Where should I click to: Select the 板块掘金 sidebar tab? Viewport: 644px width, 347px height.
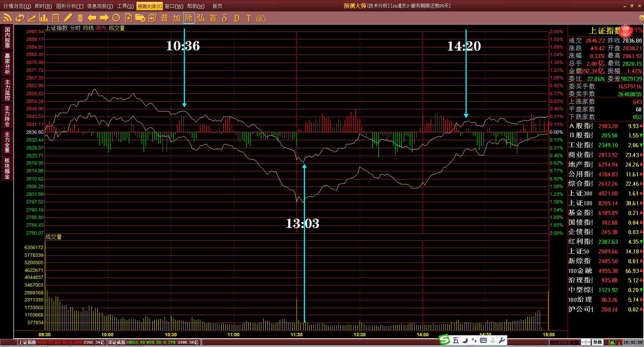(x=7, y=168)
